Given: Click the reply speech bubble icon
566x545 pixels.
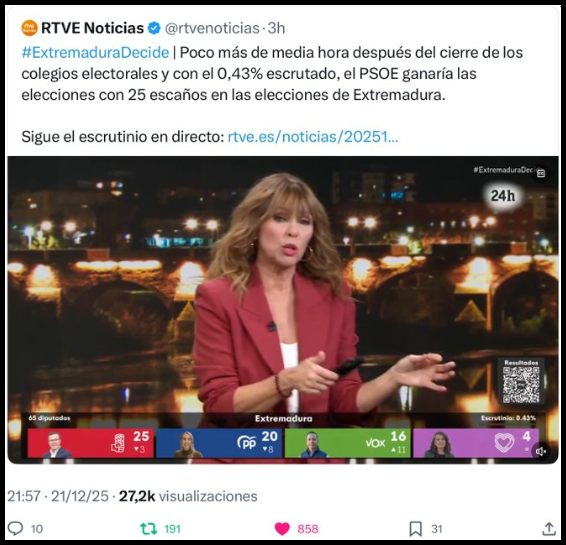Looking at the screenshot, I should [x=16, y=529].
